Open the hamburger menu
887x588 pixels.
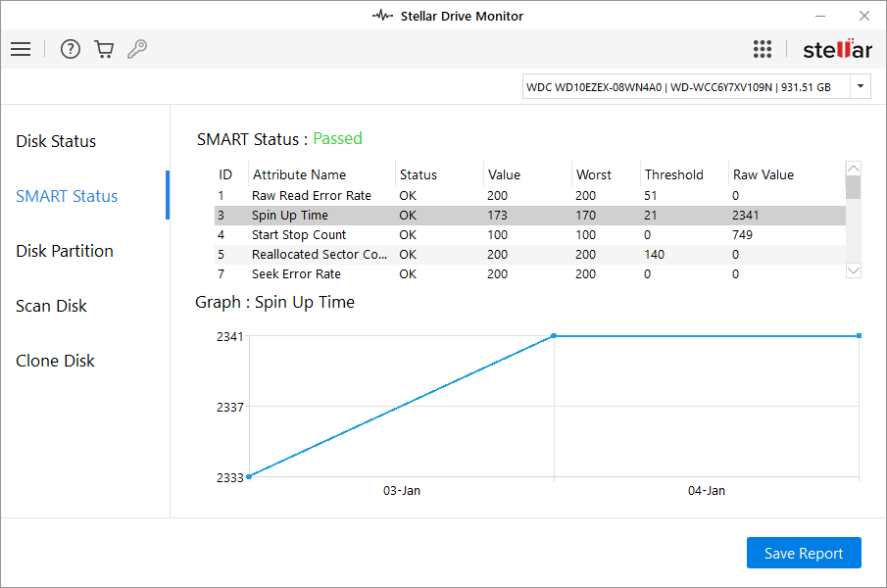click(21, 49)
